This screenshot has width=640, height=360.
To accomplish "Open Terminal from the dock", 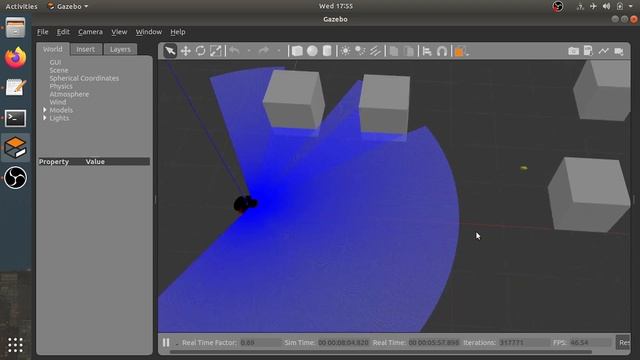I will pos(16,118).
